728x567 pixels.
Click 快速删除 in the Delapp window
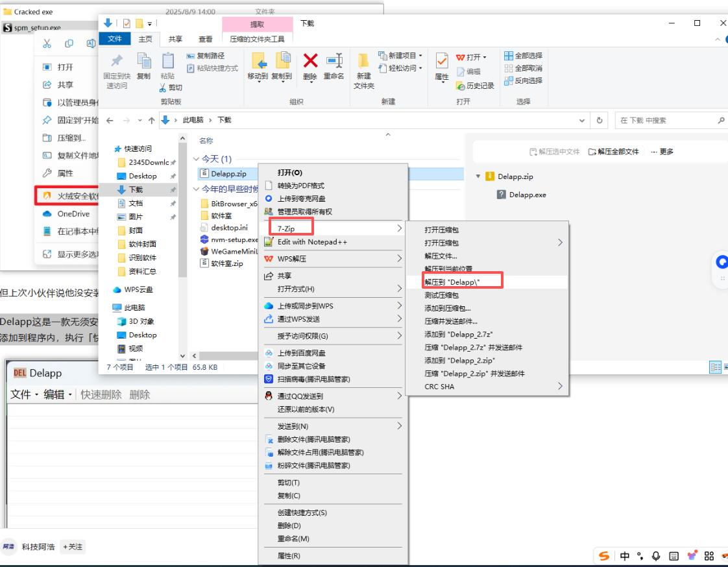(101, 394)
